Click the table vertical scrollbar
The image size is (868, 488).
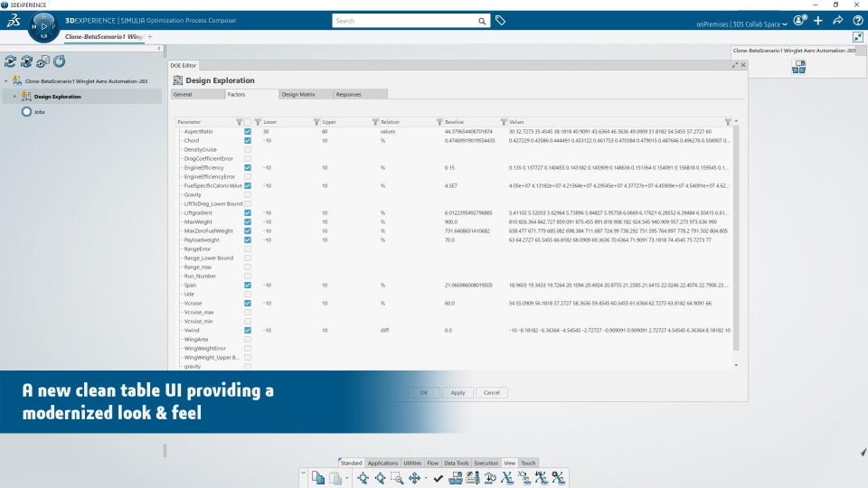tap(736, 238)
